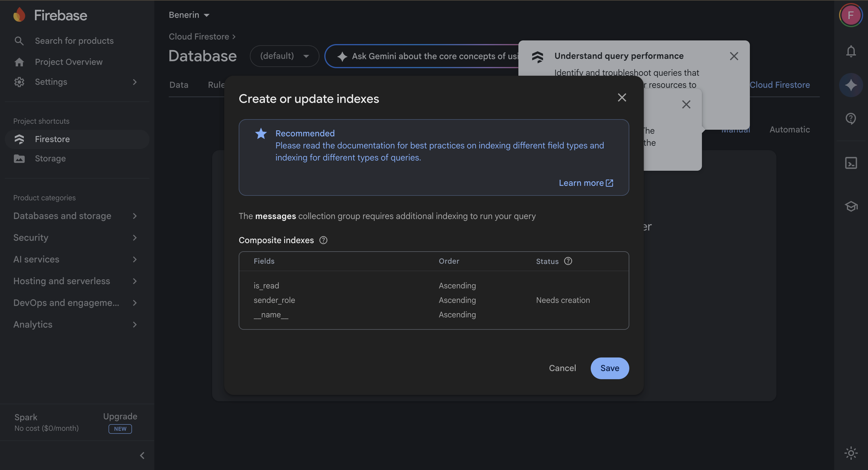Click the Recommended star icon
The height and width of the screenshot is (470, 868).
tap(261, 134)
